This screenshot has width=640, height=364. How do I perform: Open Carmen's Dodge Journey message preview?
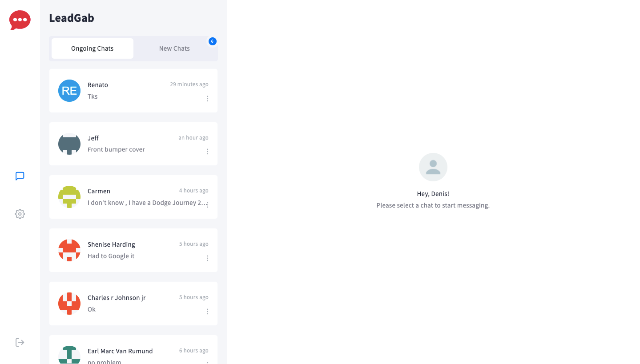coord(147,203)
